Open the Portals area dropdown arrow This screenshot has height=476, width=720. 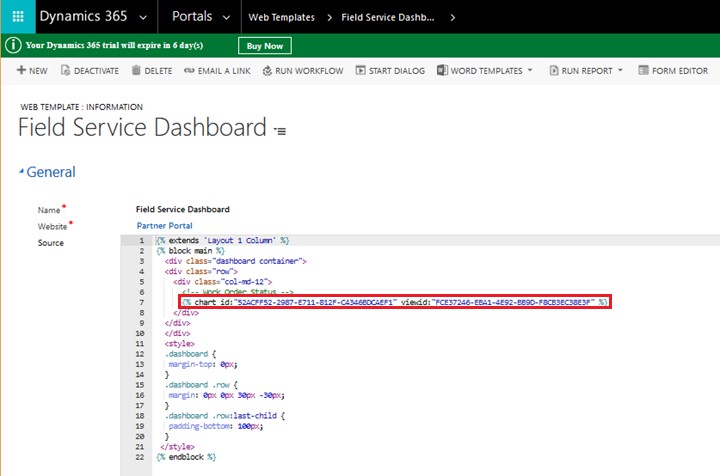(226, 17)
